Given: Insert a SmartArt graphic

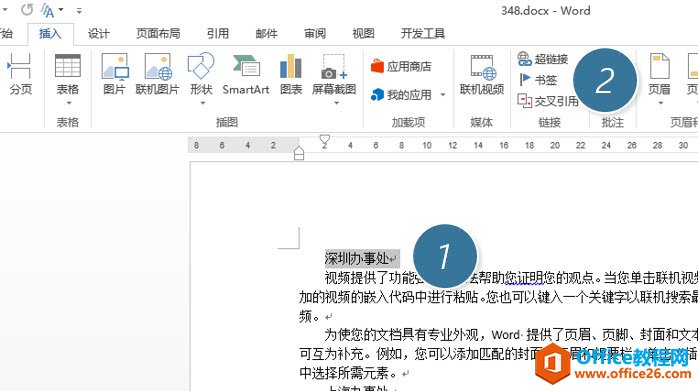Looking at the screenshot, I should (246, 73).
